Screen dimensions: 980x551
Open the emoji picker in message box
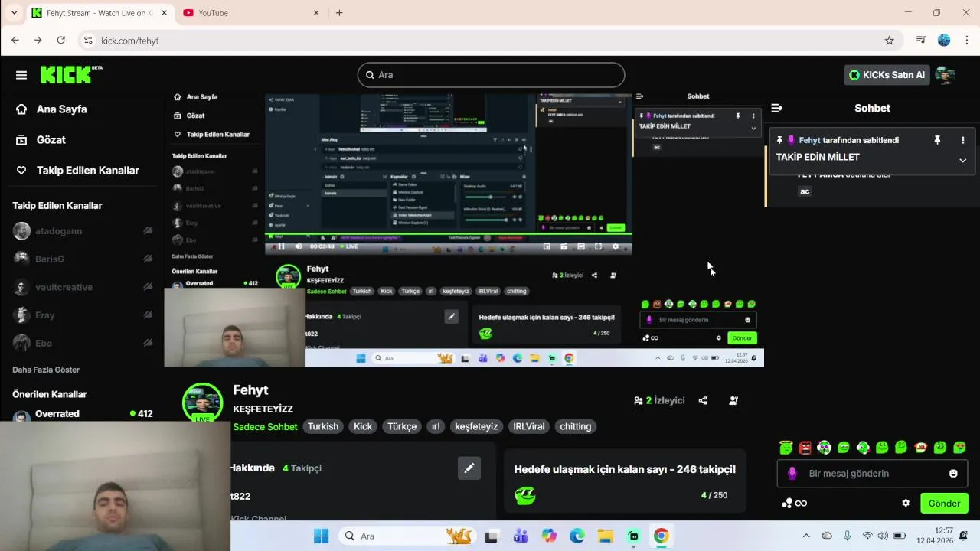(953, 473)
